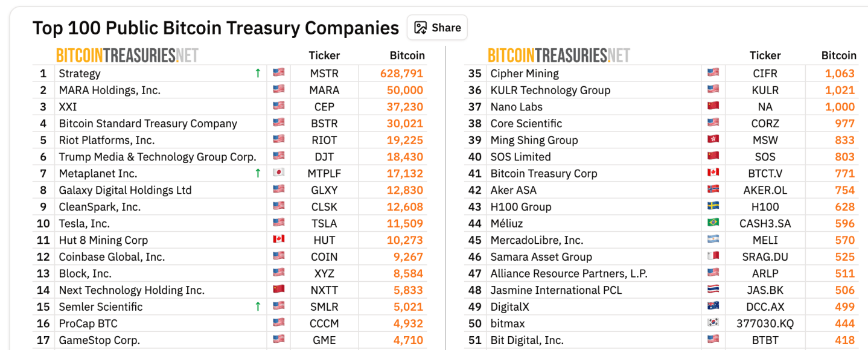Open the MARA Holdings, Inc. entry
This screenshot has width=868, height=350.
[x=109, y=91]
